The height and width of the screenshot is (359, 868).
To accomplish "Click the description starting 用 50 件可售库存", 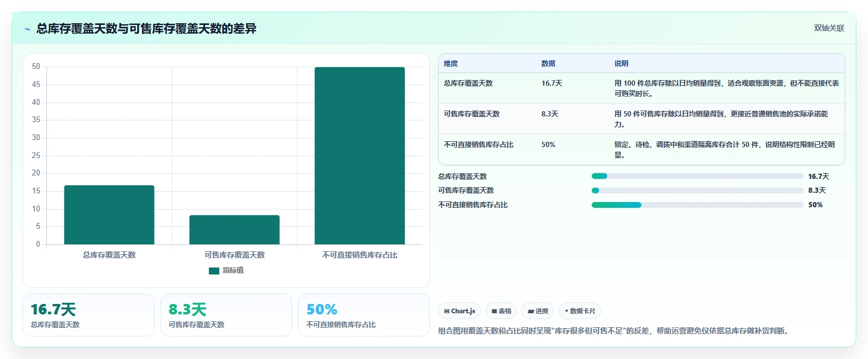I will (x=721, y=119).
